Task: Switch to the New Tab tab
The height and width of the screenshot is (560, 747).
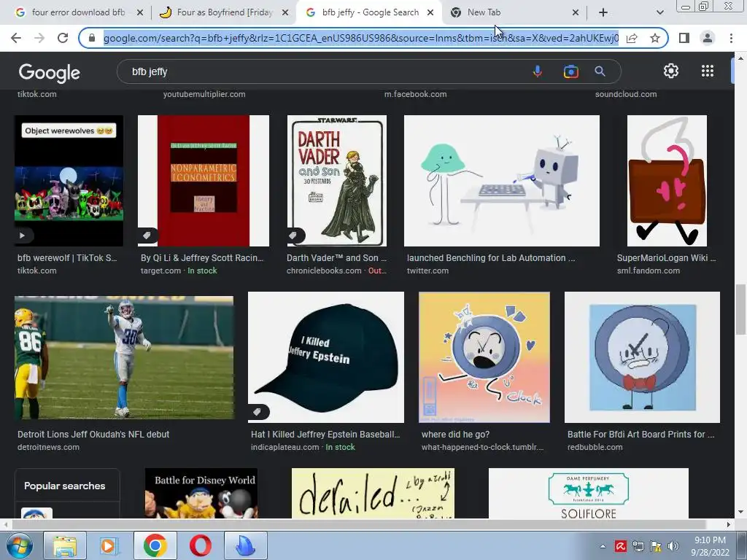Action: (513, 12)
